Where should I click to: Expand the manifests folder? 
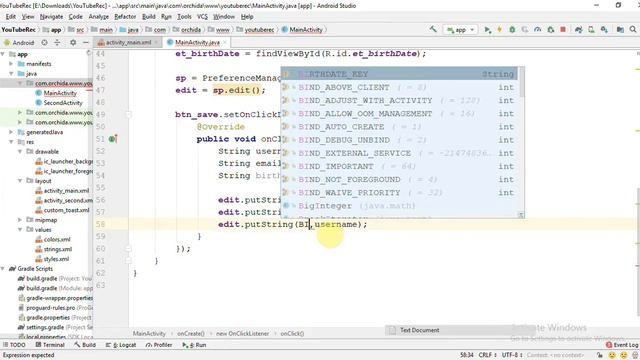pyautogui.click(x=11, y=64)
